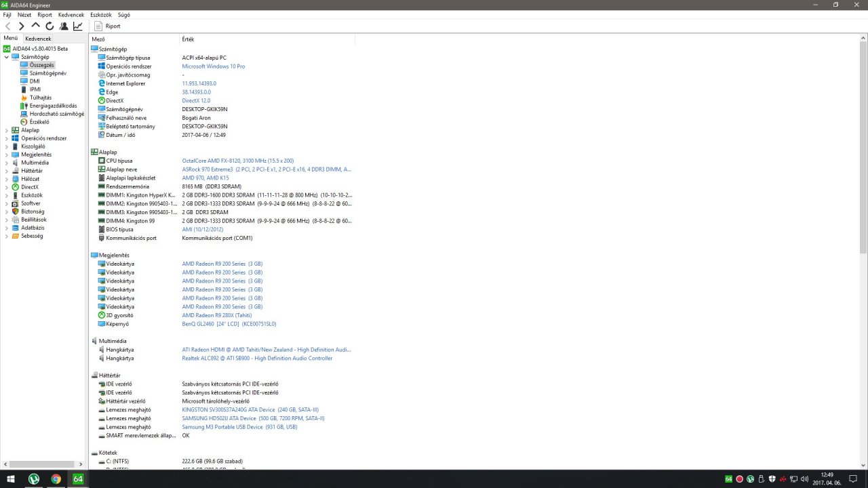Switch to the Kedvencek tab
The image size is (868, 488).
coord(38,39)
